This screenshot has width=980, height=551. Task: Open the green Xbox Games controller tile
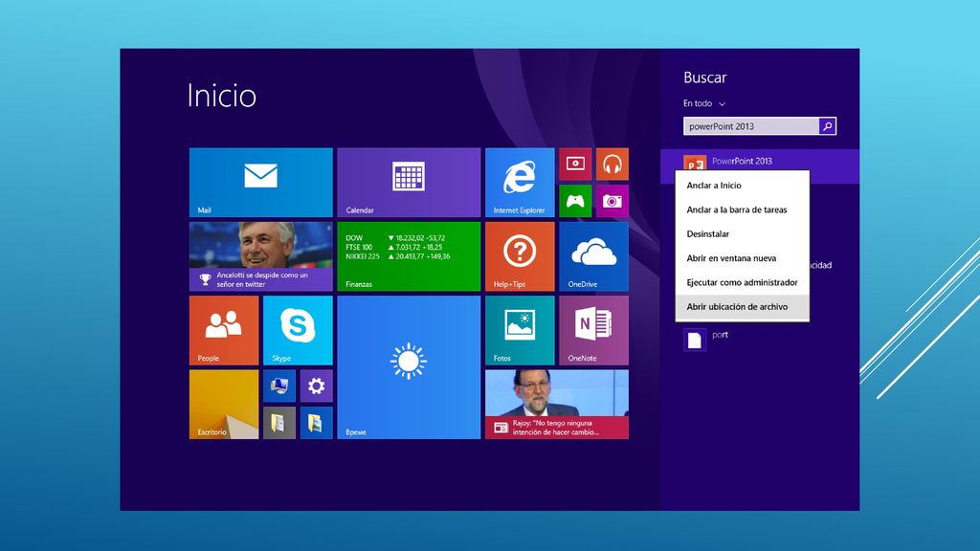pos(575,201)
